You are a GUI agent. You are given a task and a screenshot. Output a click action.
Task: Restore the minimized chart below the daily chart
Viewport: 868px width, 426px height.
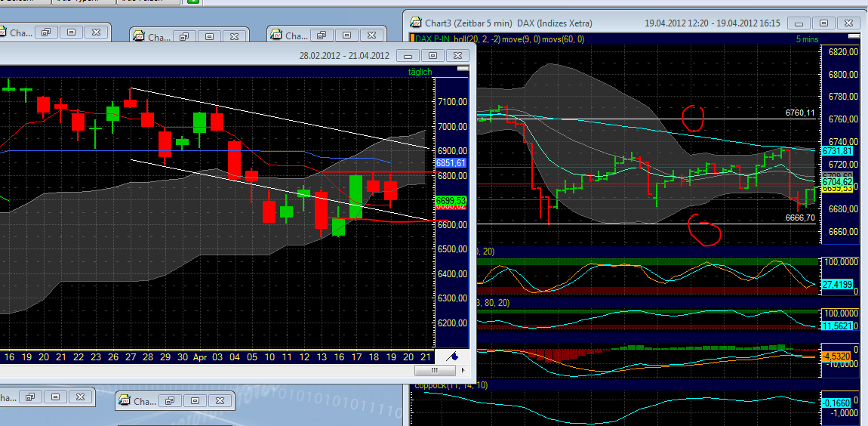pyautogui.click(x=170, y=400)
